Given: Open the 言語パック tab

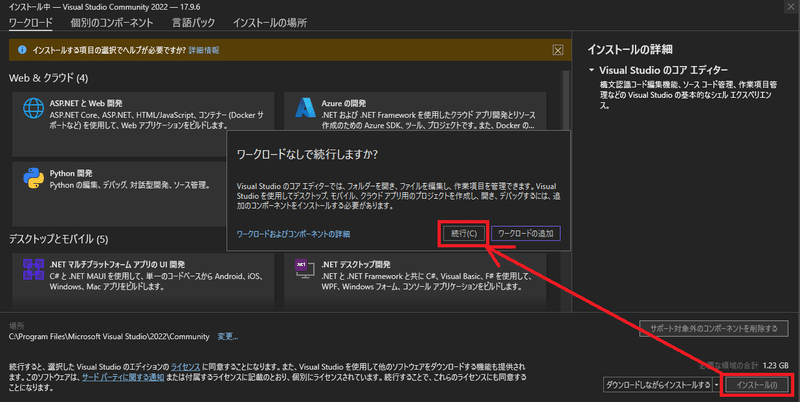Looking at the screenshot, I should 193,22.
